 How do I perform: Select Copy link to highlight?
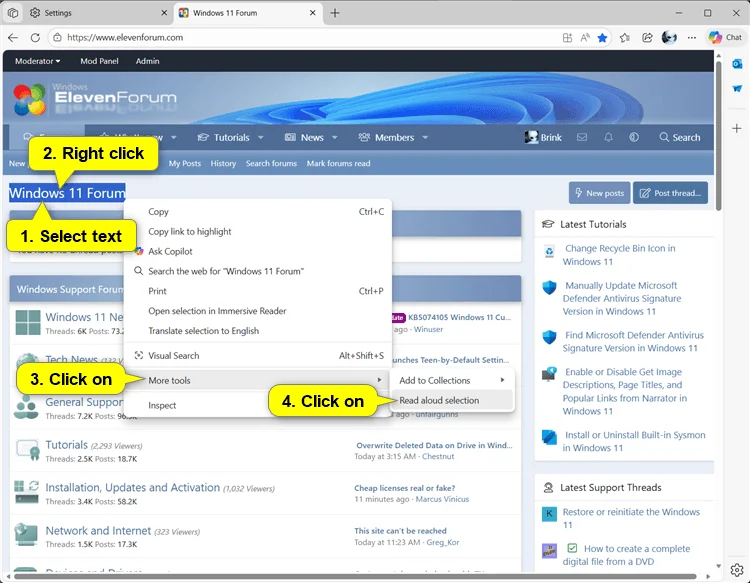[258, 231]
